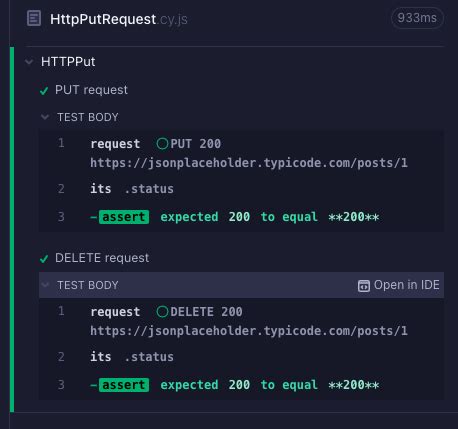Screen dimensions: 458x429
Task: Click the green checkmark beside DELETE request
Action: (x=44, y=259)
